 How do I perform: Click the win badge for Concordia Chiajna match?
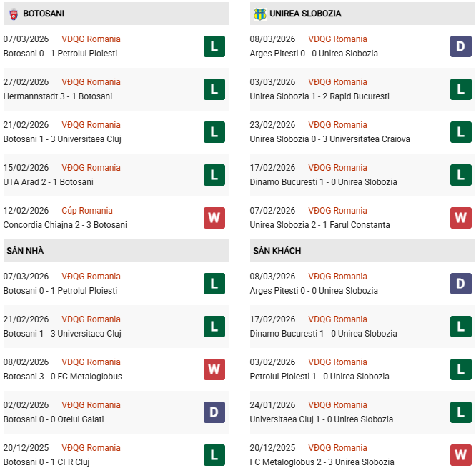(214, 218)
